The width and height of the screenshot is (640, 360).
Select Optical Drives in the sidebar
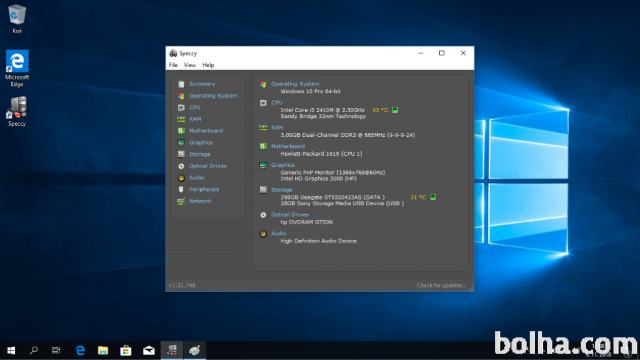[208, 166]
